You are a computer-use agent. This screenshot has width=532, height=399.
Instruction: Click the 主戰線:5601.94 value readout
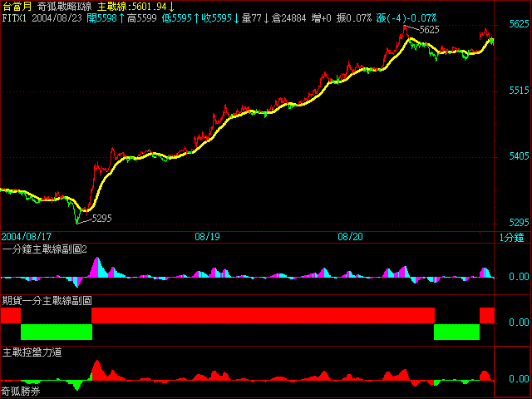pos(135,7)
